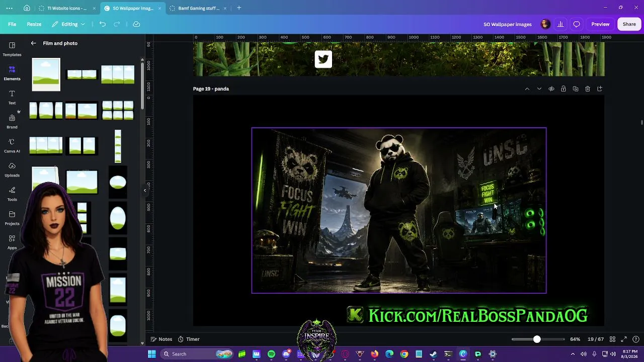
Task: Collapse the side panel with arrow handle
Action: pos(145,190)
